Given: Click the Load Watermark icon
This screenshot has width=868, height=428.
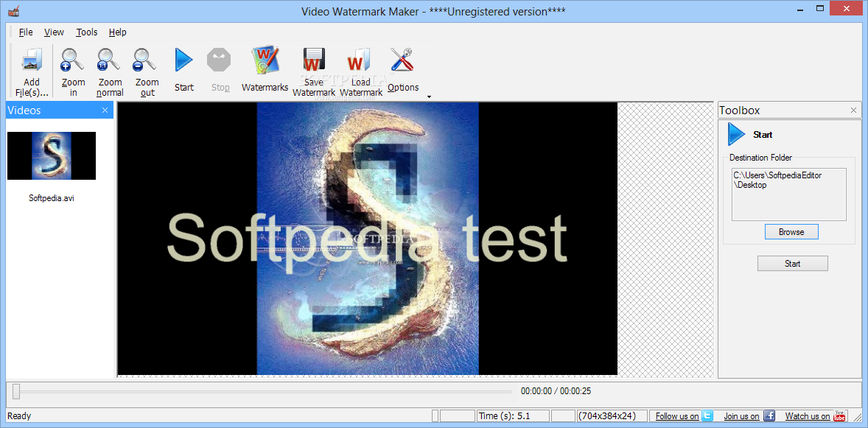Looking at the screenshot, I should click(x=360, y=60).
